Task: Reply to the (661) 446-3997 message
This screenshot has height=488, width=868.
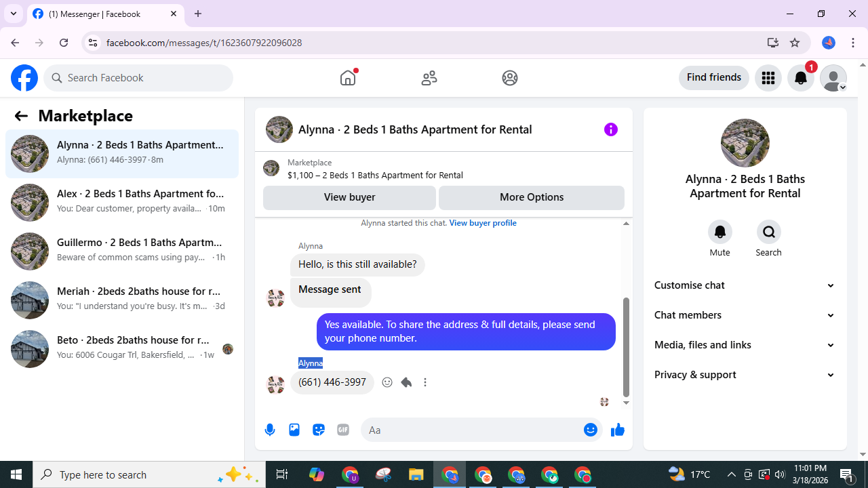Action: pos(406,382)
